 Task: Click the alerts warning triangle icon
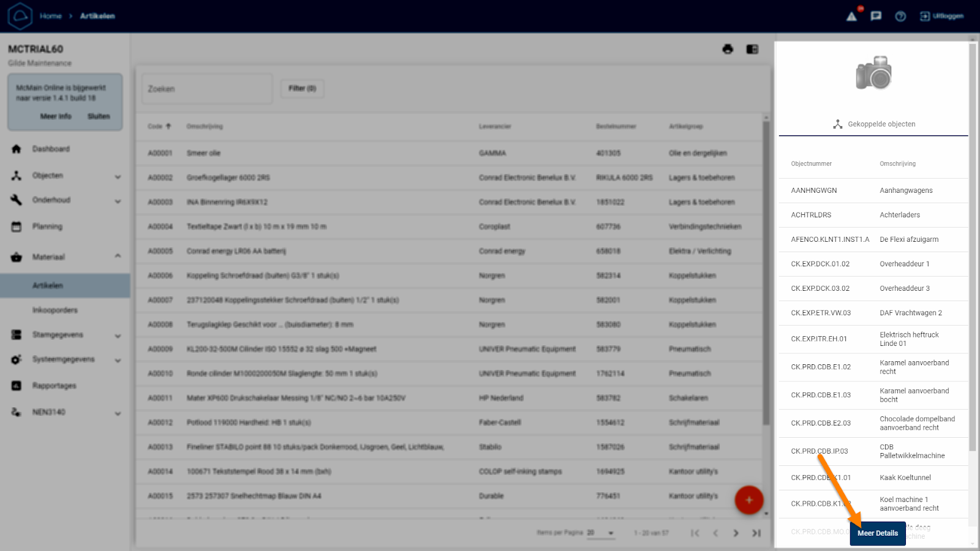[x=851, y=17]
